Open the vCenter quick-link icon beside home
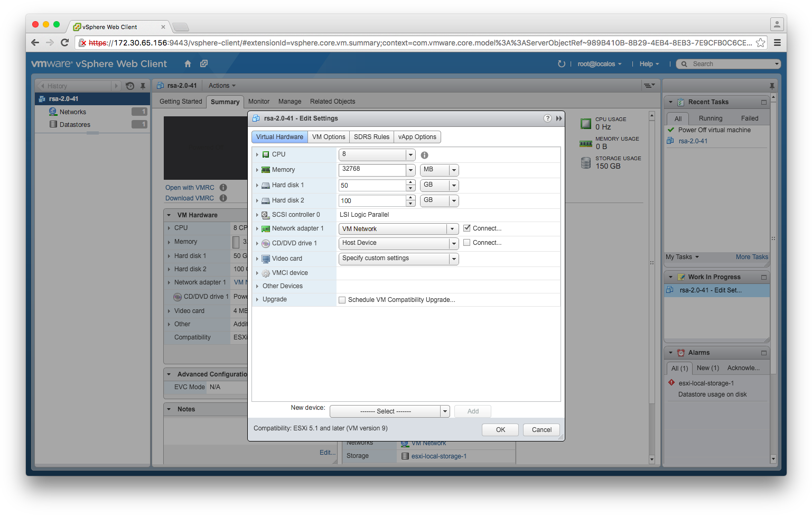The image size is (812, 515). [204, 64]
